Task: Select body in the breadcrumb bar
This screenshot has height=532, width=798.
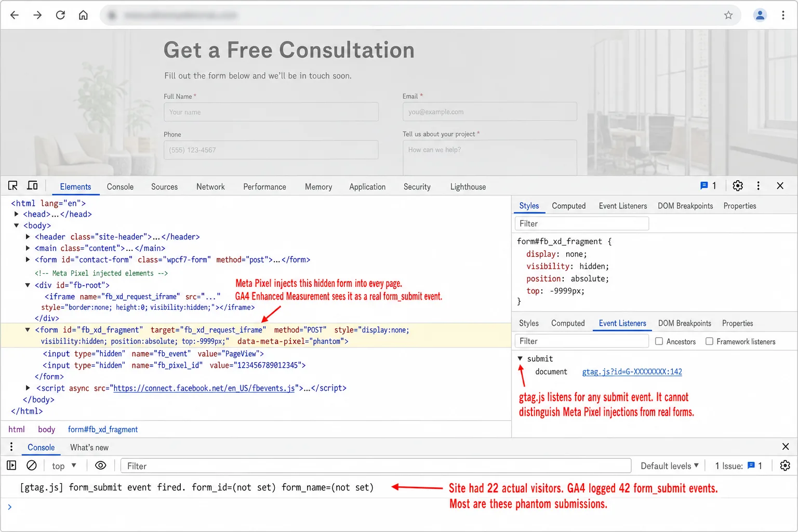Action: click(x=46, y=429)
